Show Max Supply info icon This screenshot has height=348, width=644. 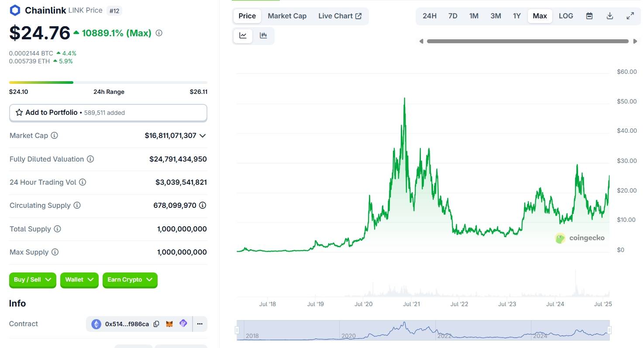[x=55, y=252]
